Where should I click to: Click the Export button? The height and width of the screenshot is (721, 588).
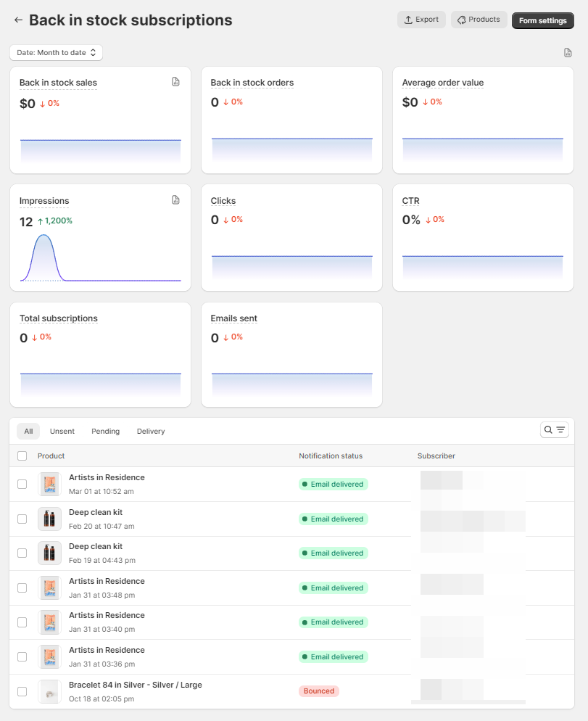421,20
